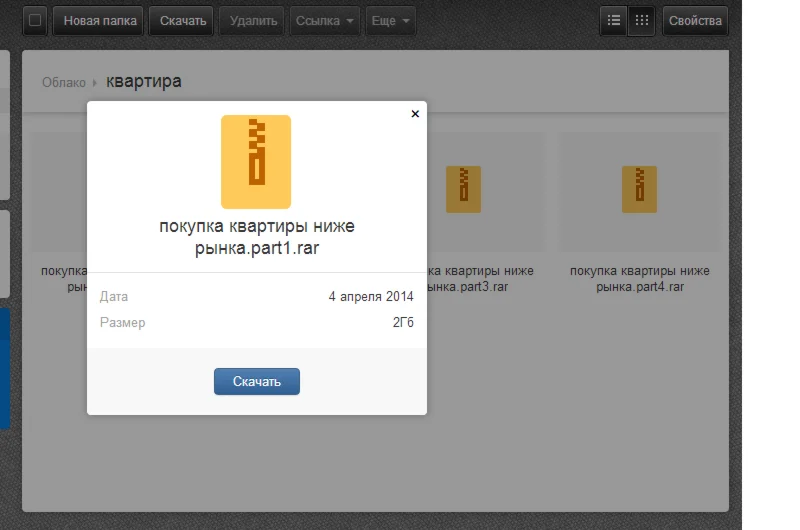Switch to grid tiles view icon
The width and height of the screenshot is (800, 530).
641,21
